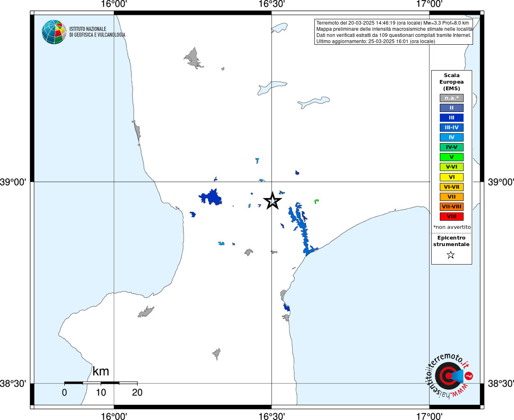Click 'ISTITUTO NAZIONALE DI GEOFISICA E VULCANOLOGIA' text
The width and height of the screenshot is (514, 420).
pos(97,32)
